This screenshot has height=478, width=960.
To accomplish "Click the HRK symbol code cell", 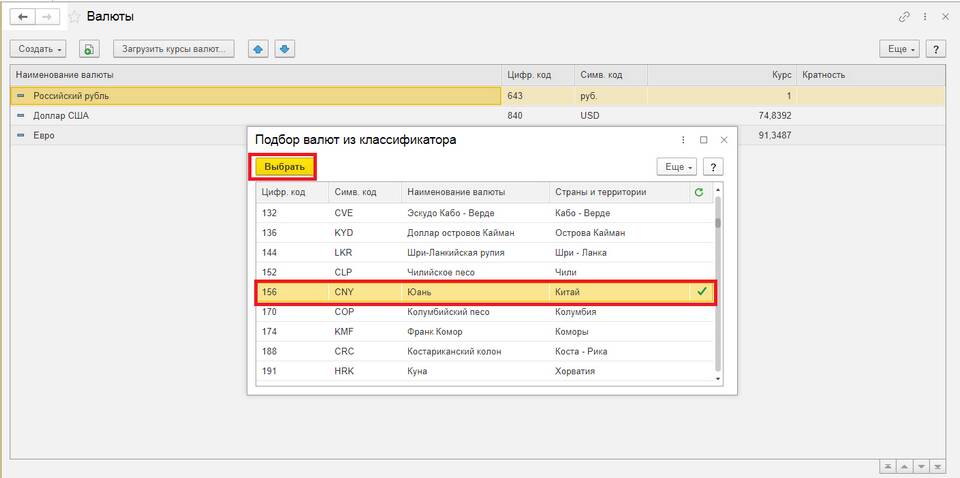I will 344,372.
